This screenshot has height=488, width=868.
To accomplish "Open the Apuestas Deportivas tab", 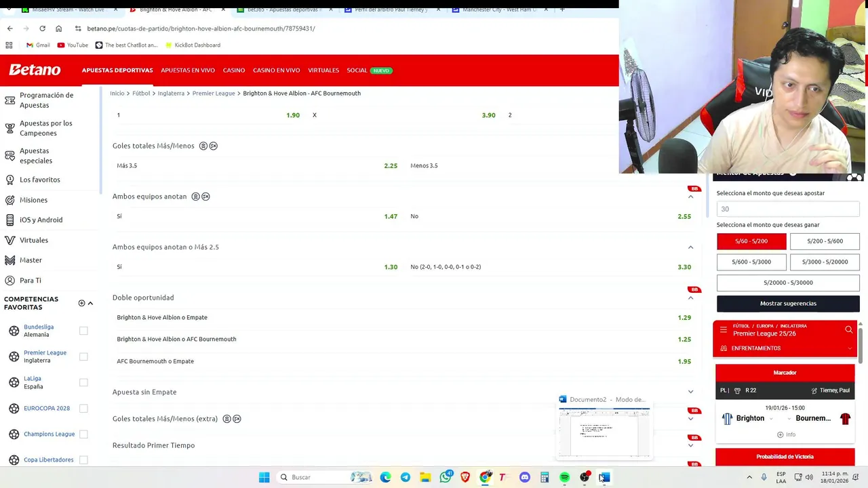I will click(117, 70).
